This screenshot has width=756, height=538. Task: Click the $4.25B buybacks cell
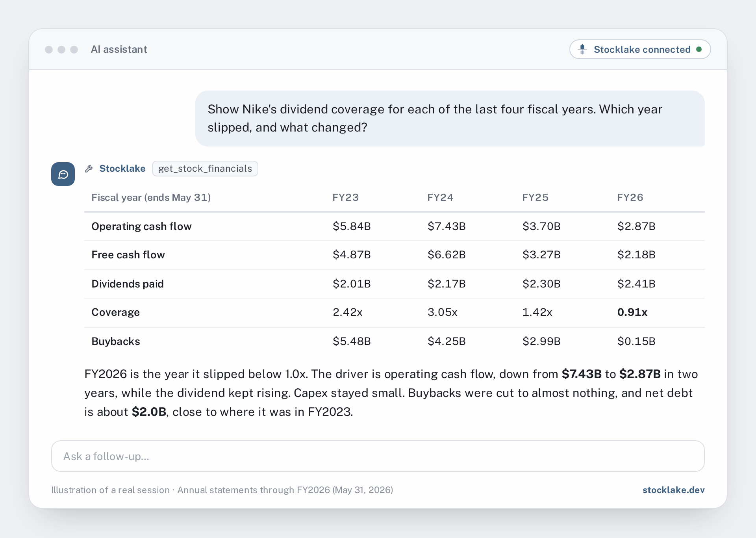click(447, 341)
